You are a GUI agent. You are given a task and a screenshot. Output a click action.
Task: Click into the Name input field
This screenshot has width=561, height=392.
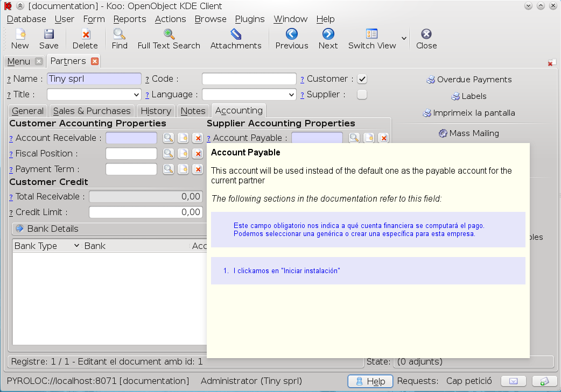click(x=94, y=79)
